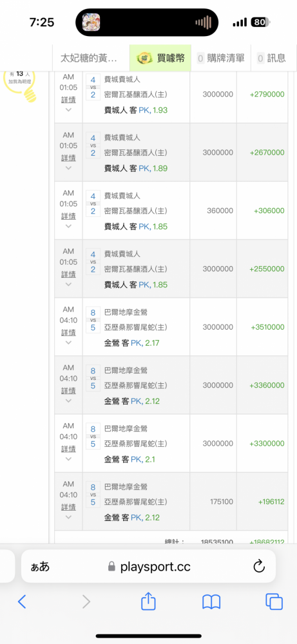Expand the chevron on the +3510000 bet row

pyautogui.click(x=68, y=343)
